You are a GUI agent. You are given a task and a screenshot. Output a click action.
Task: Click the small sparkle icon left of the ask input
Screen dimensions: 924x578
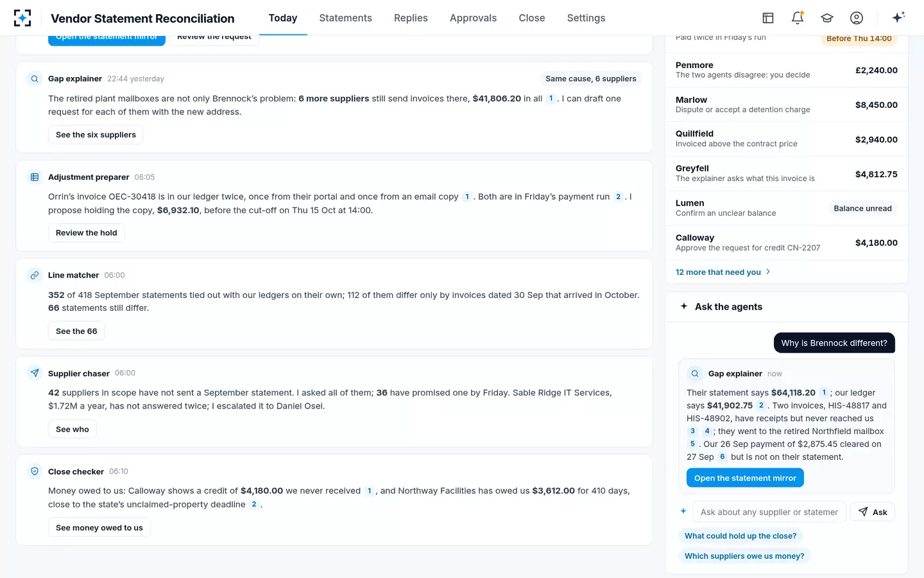coord(683,511)
